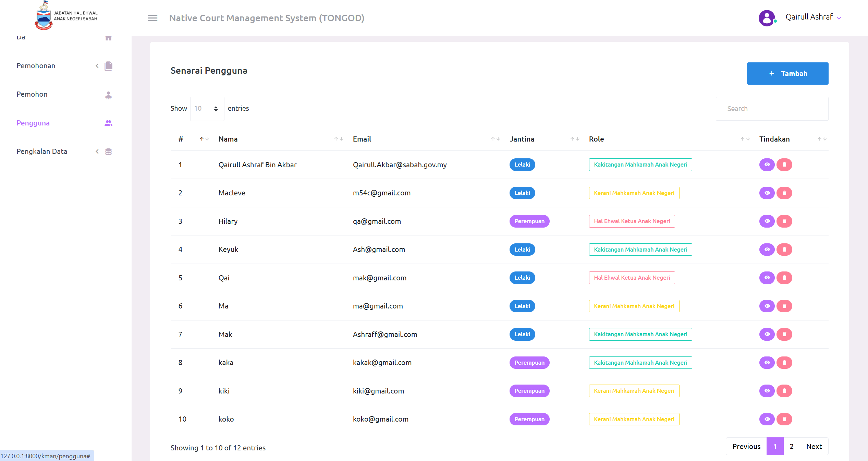Click the Next pagination button
This screenshot has height=461, width=868.
(814, 446)
